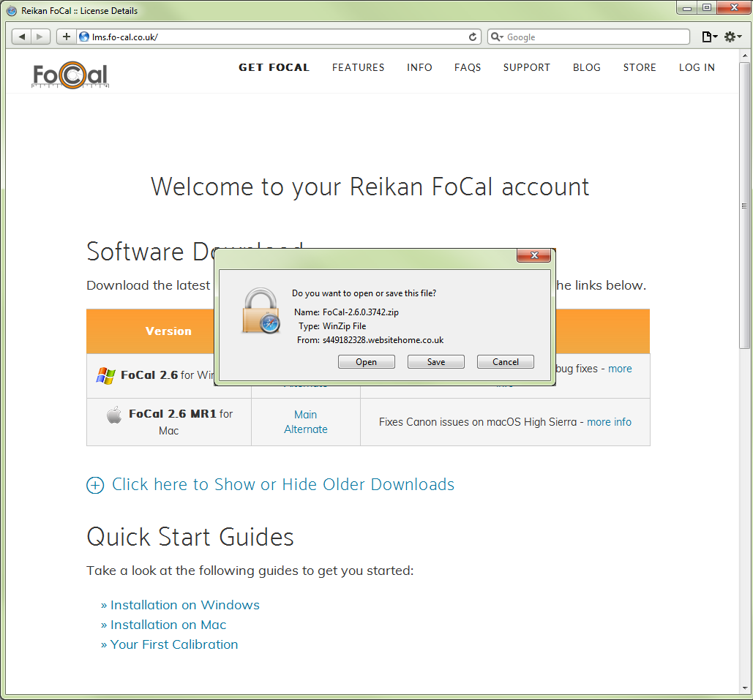Viewport: 753px width, 700px height.
Task: Click 'Click here to Show or Hide Older Downloads'
Action: [283, 485]
